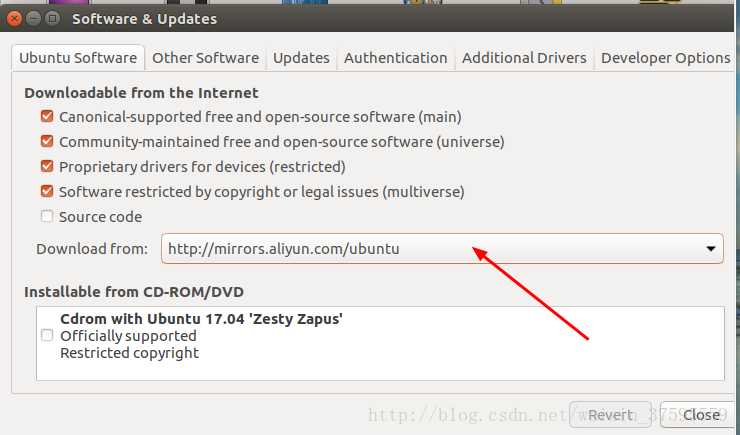This screenshot has width=740, height=435.
Task: Open the Updates tab
Action: click(301, 58)
